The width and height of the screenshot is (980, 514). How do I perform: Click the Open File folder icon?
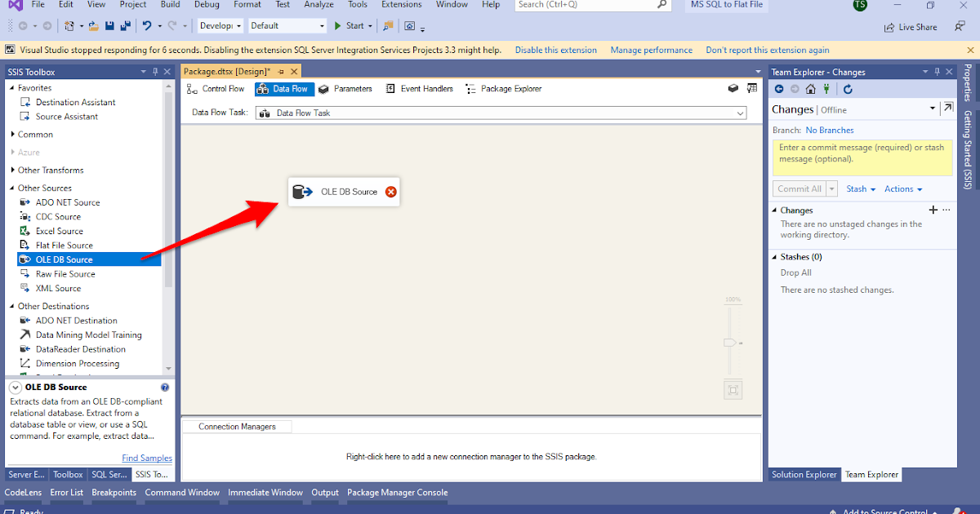coord(95,26)
